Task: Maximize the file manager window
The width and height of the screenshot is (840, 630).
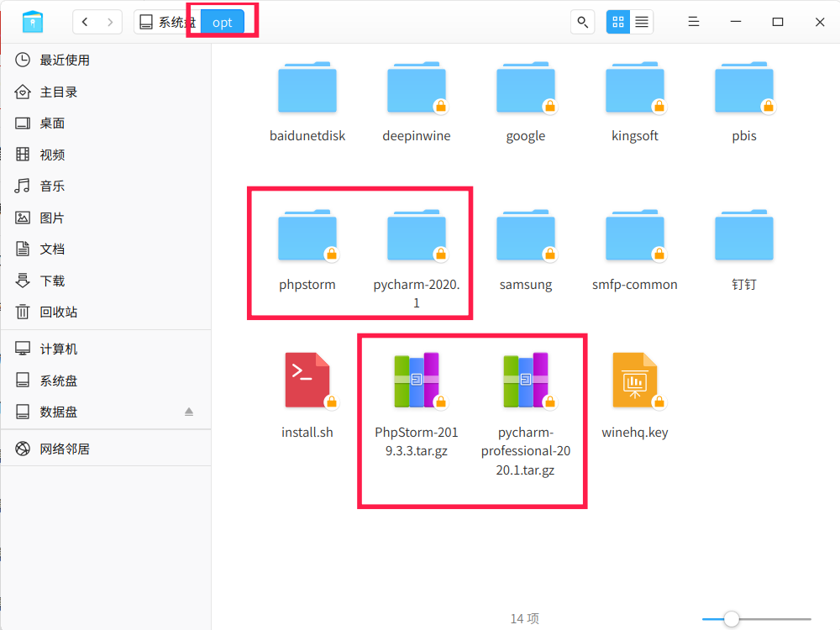Action: (778, 22)
